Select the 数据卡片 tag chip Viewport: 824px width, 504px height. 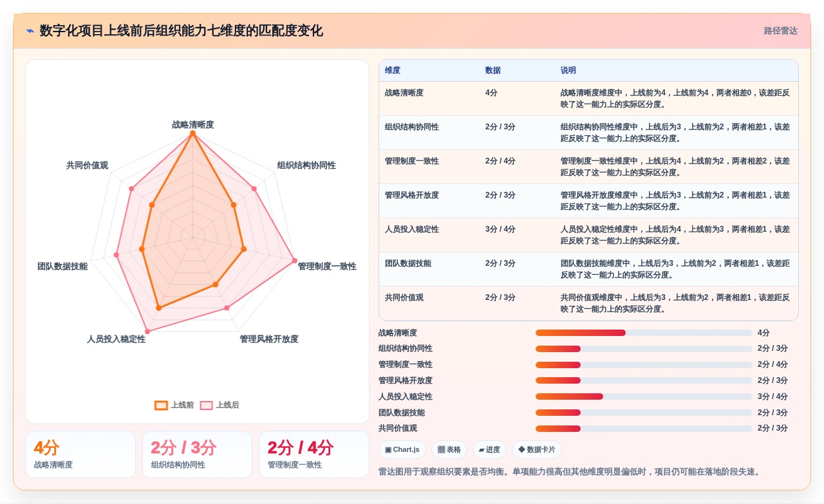tap(537, 450)
